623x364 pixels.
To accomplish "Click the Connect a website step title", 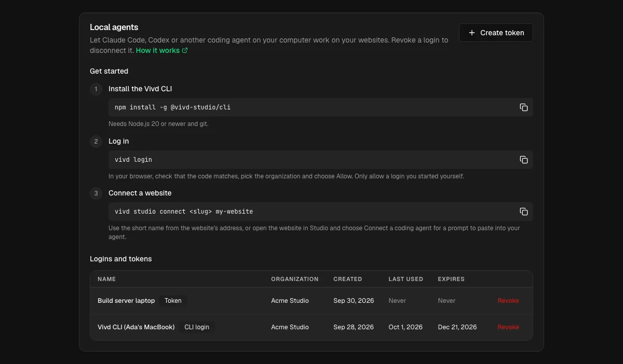I will pos(140,193).
